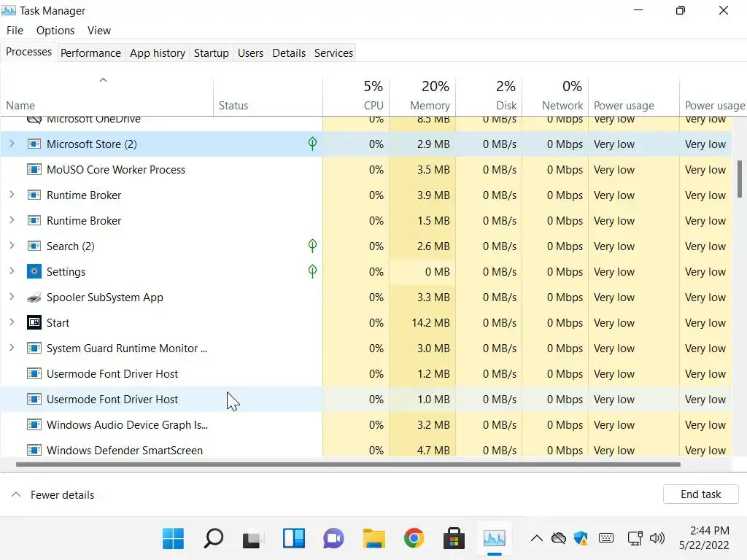Expand the Spooler SubSystem App row
The height and width of the screenshot is (560, 747).
12,296
